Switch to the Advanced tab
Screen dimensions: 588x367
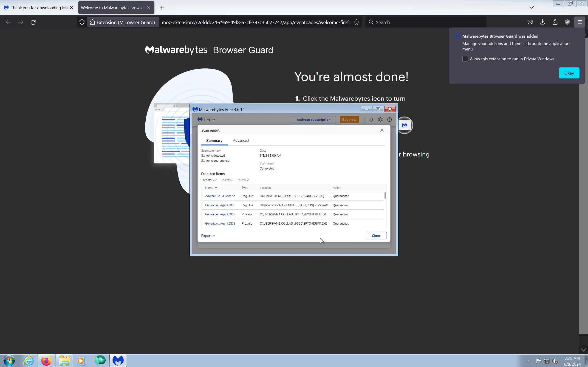tap(240, 141)
